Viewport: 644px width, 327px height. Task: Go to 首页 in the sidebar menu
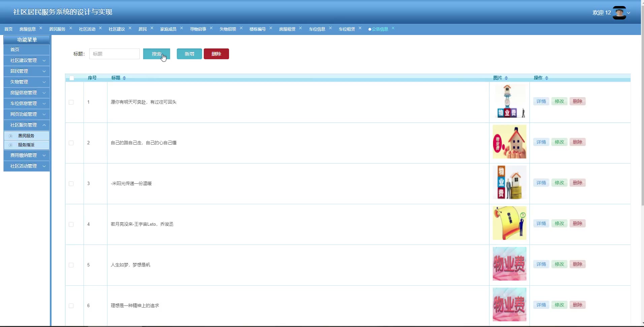click(x=27, y=50)
